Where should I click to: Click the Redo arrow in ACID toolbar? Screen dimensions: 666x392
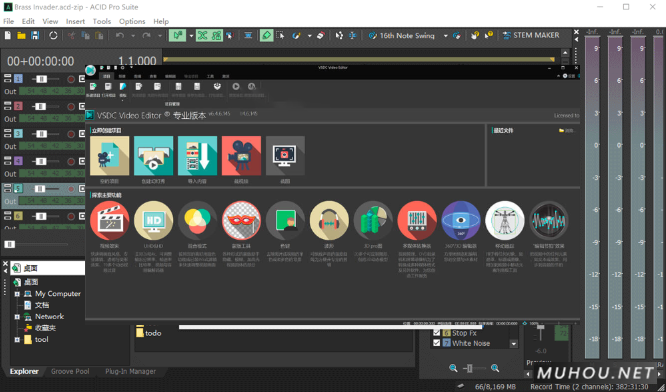pyautogui.click(x=147, y=36)
